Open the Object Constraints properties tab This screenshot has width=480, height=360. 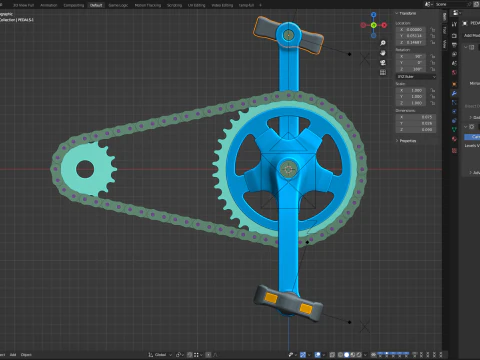click(454, 121)
